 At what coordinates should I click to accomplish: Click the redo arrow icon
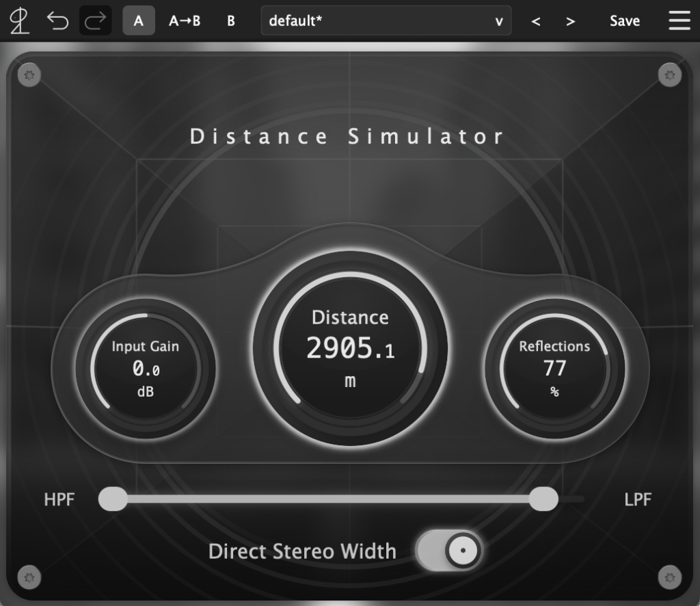95,21
